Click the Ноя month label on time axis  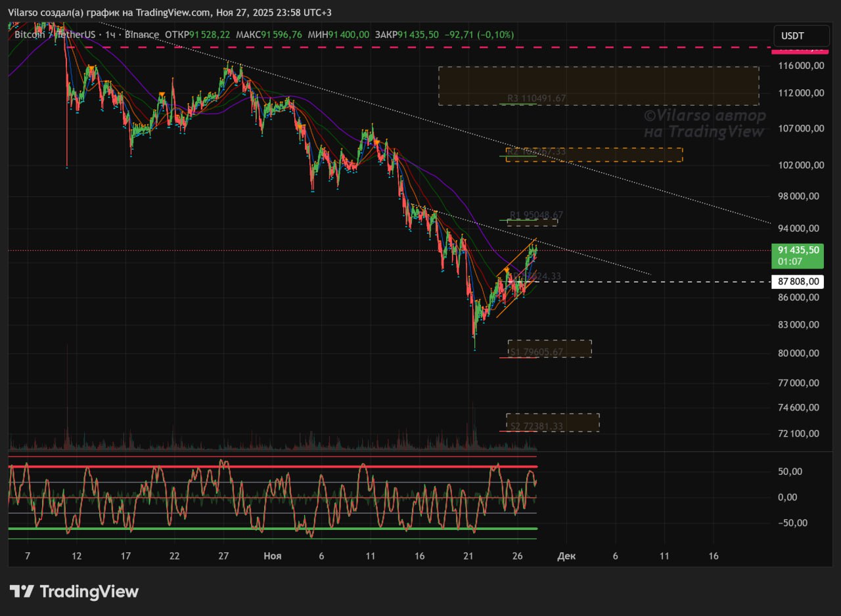272,556
